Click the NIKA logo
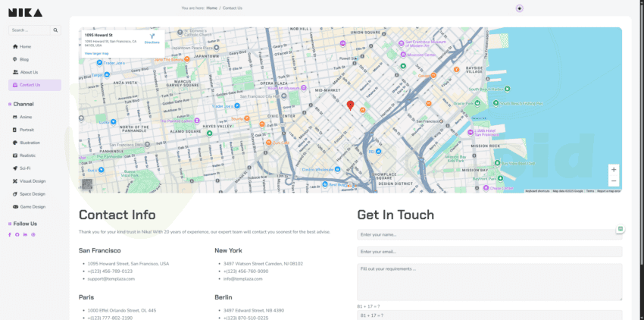 [x=25, y=12]
